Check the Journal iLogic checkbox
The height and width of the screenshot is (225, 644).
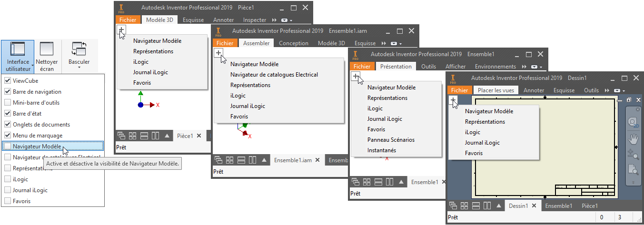tap(8, 190)
